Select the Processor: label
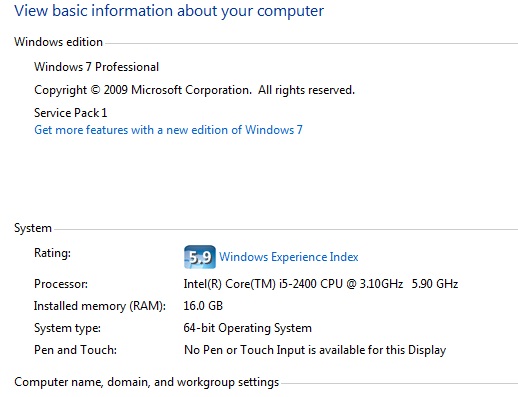Viewport: 518px width, 397px height. pos(61,284)
